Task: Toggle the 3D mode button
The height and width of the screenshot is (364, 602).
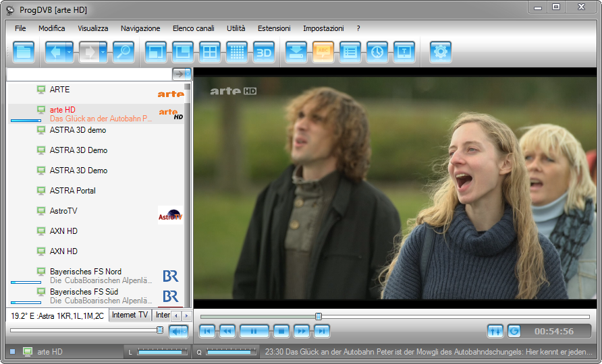Action: point(264,52)
